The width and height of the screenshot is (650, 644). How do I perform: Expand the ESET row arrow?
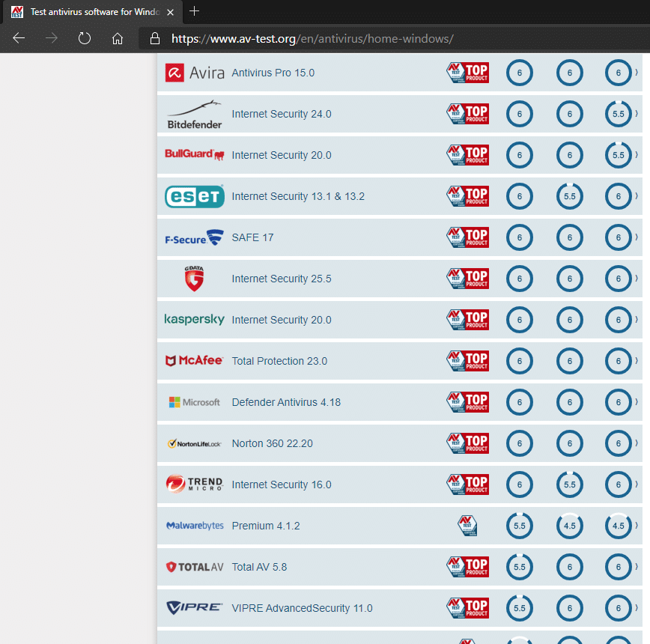[637, 196]
